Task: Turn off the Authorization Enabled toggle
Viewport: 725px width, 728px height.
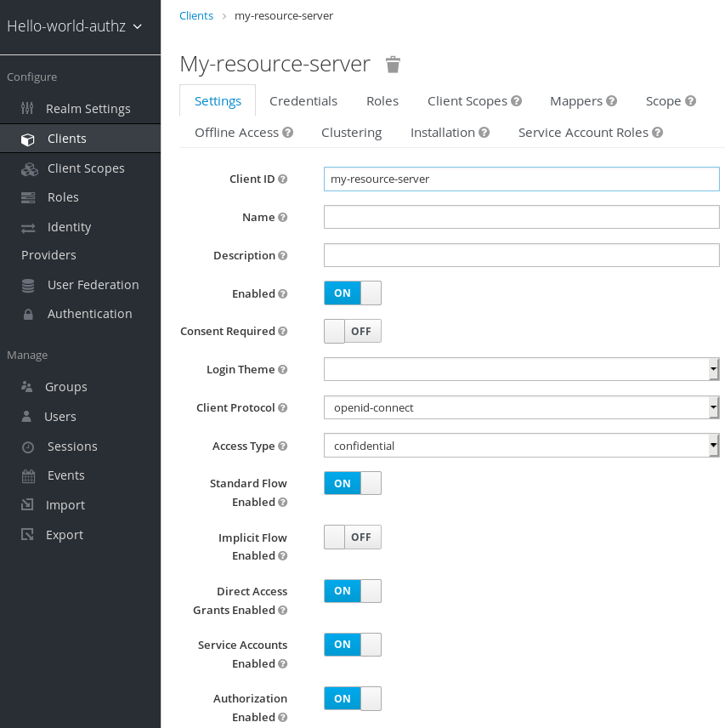Action: 353,698
